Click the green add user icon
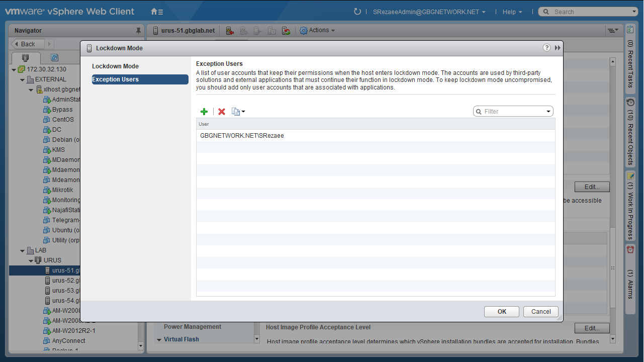Screen dimensions: 644x362 [x=204, y=112]
